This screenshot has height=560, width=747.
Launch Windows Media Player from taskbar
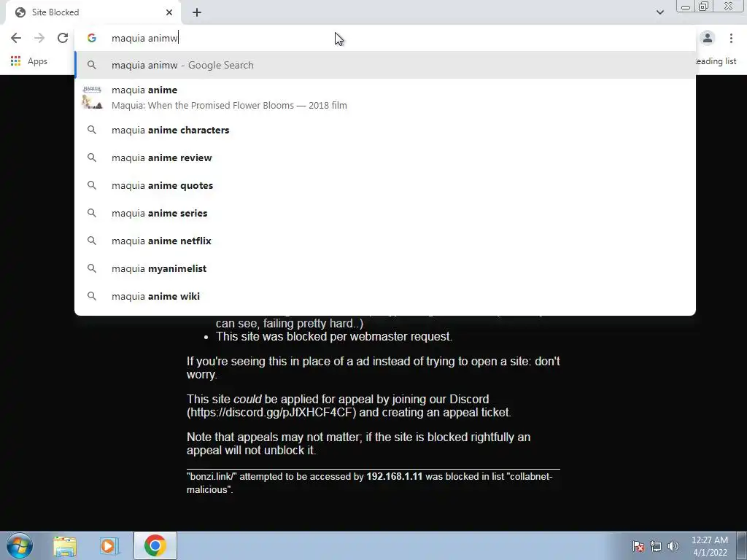tap(109, 545)
